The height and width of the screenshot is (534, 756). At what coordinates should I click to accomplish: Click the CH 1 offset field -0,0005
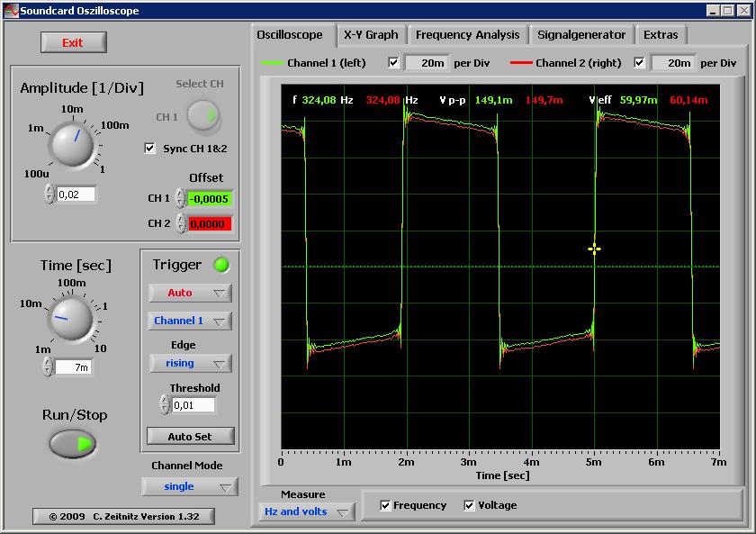[x=210, y=199]
